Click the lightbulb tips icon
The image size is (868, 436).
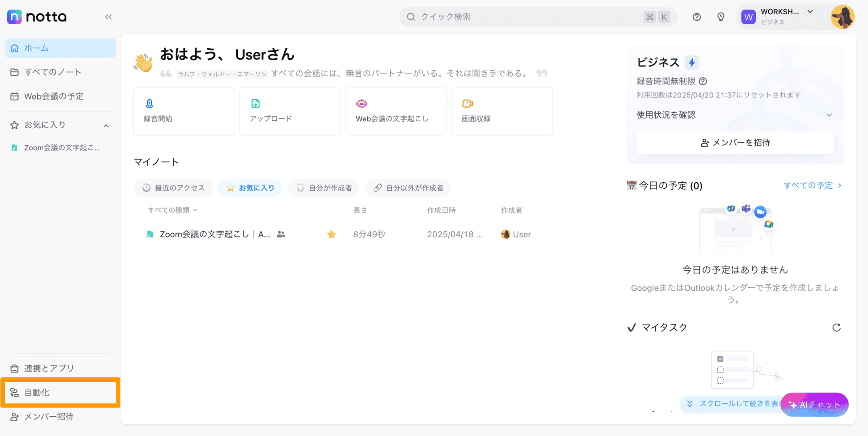(721, 17)
